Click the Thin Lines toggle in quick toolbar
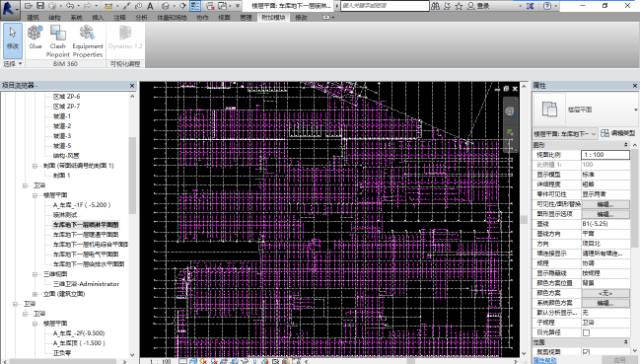This screenshot has height=364, width=640. coord(195,6)
